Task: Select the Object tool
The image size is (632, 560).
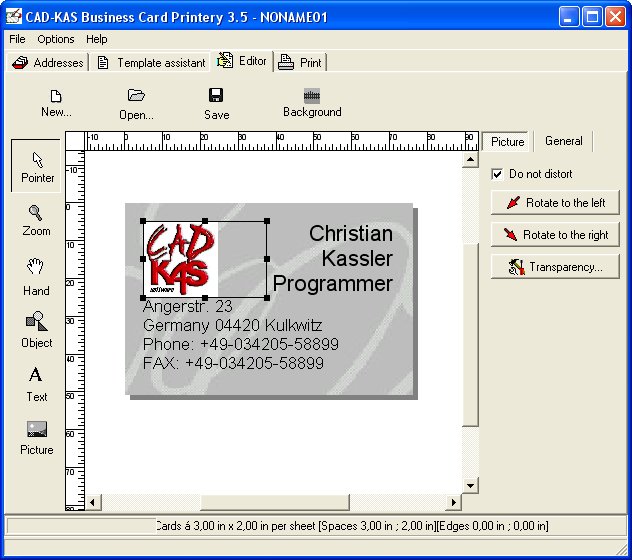Action: pyautogui.click(x=36, y=329)
